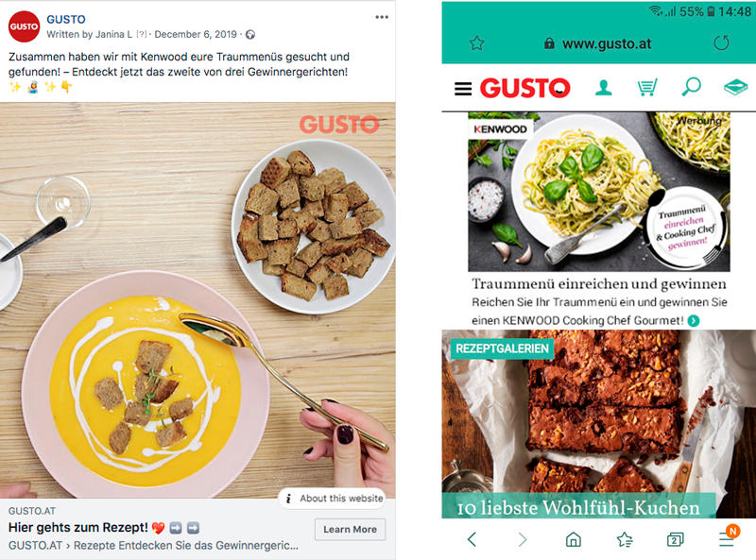The image size is (756, 560).
Task: Click the magnifying glass search icon
Action: (691, 87)
